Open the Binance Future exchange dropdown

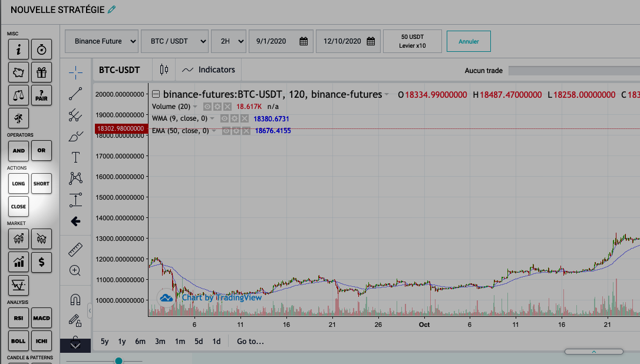101,41
